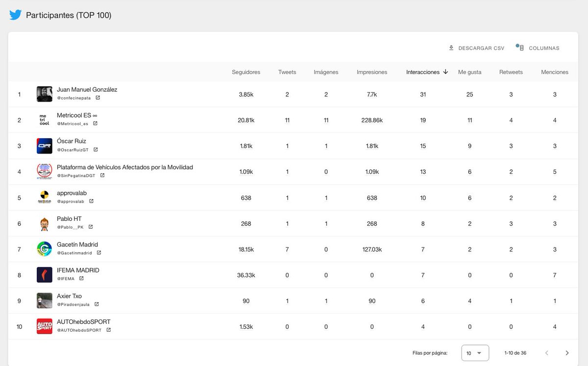588x366 pixels.
Task: Go to previous page arrow
Action: click(x=547, y=353)
